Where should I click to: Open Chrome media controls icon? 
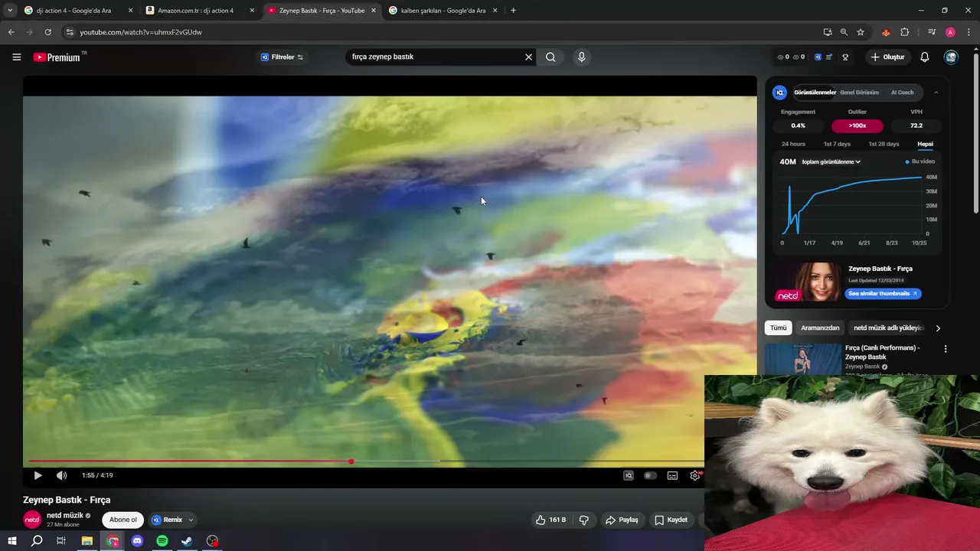click(932, 32)
